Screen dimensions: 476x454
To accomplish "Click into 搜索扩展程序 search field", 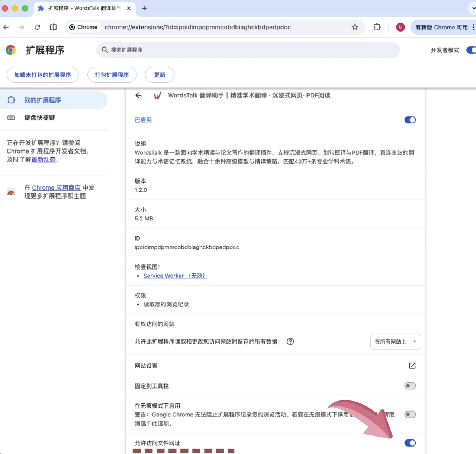I will point(248,50).
